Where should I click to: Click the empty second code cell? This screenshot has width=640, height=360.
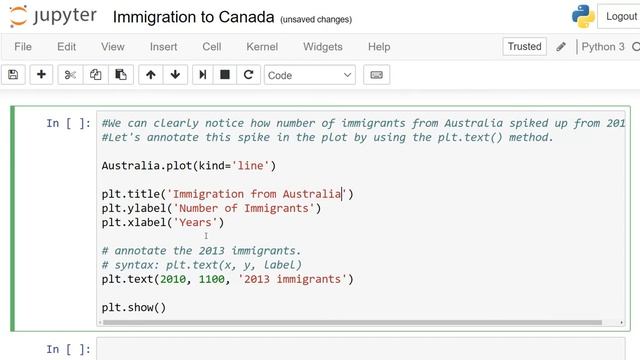pos(361,349)
